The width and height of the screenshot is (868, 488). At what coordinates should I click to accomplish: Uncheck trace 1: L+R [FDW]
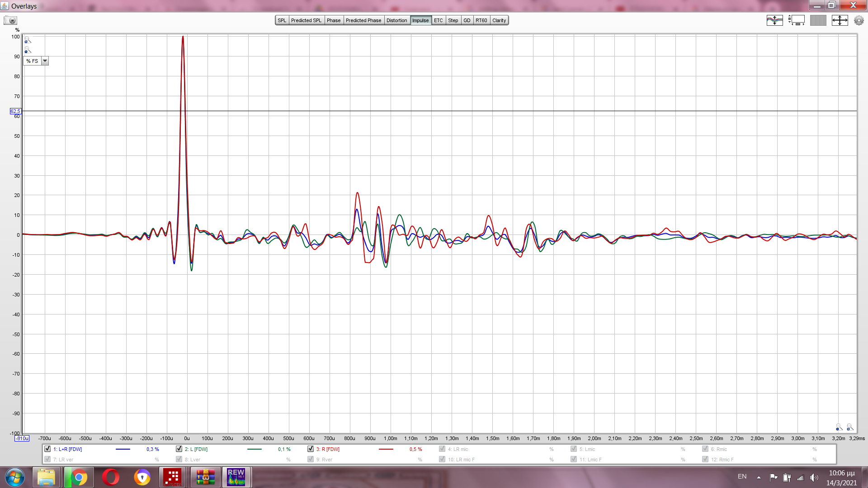[47, 449]
